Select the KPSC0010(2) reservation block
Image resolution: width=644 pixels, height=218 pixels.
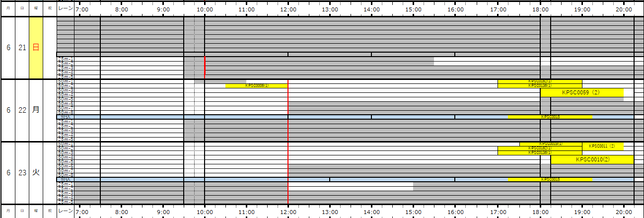(592, 159)
